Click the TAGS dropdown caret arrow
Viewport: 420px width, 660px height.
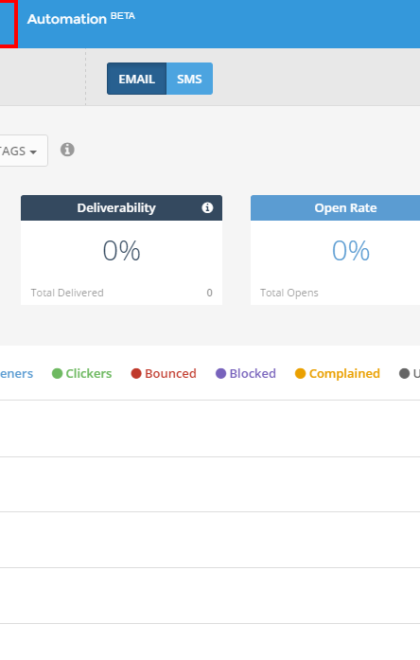33,152
